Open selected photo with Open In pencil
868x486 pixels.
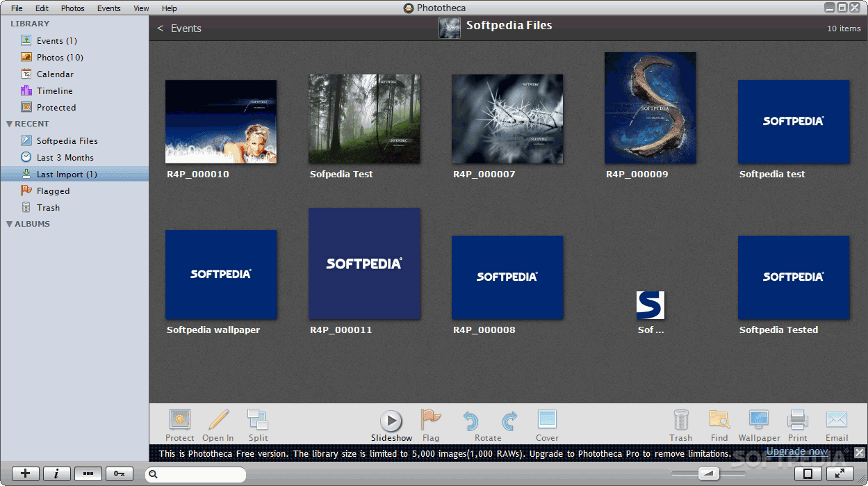tap(218, 420)
